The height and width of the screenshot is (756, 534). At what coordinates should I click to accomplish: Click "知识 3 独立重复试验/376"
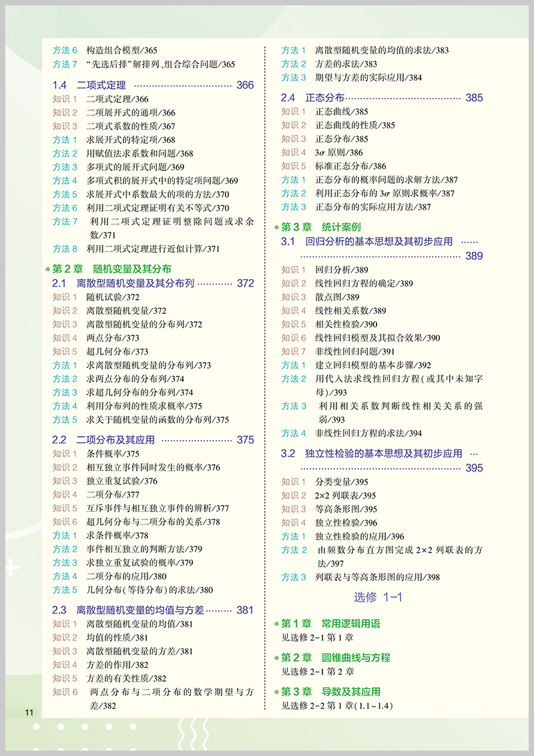105,481
